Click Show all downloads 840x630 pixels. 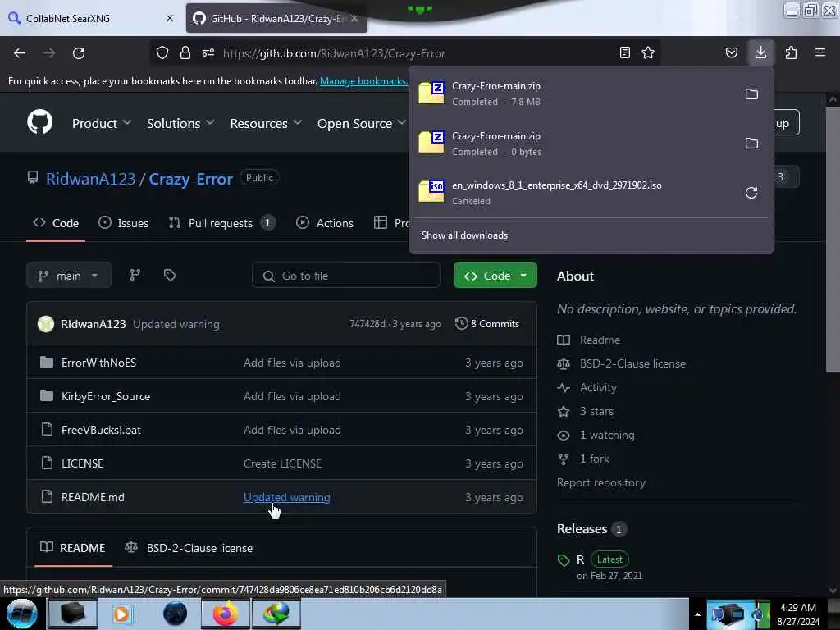pyautogui.click(x=464, y=235)
